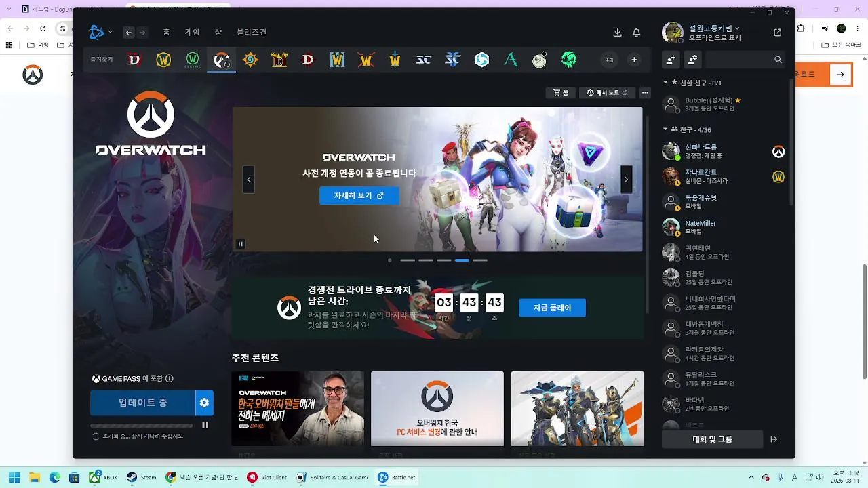868x488 pixels.
Task: Open the 홈 tab
Action: (x=166, y=32)
